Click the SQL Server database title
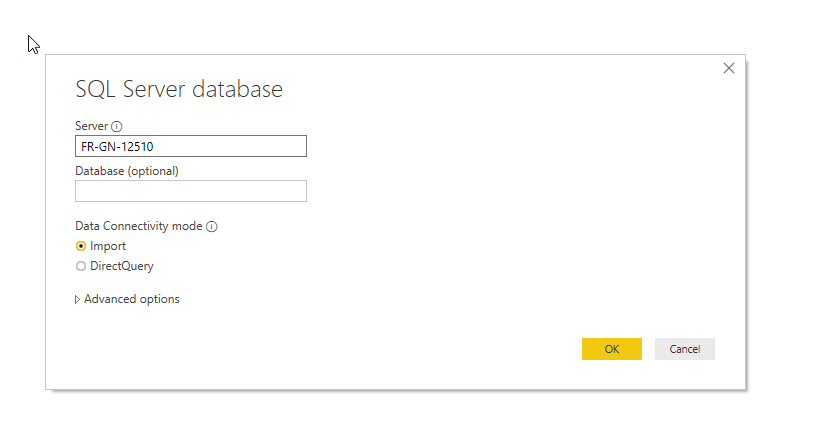The width and height of the screenshot is (821, 448). click(179, 89)
